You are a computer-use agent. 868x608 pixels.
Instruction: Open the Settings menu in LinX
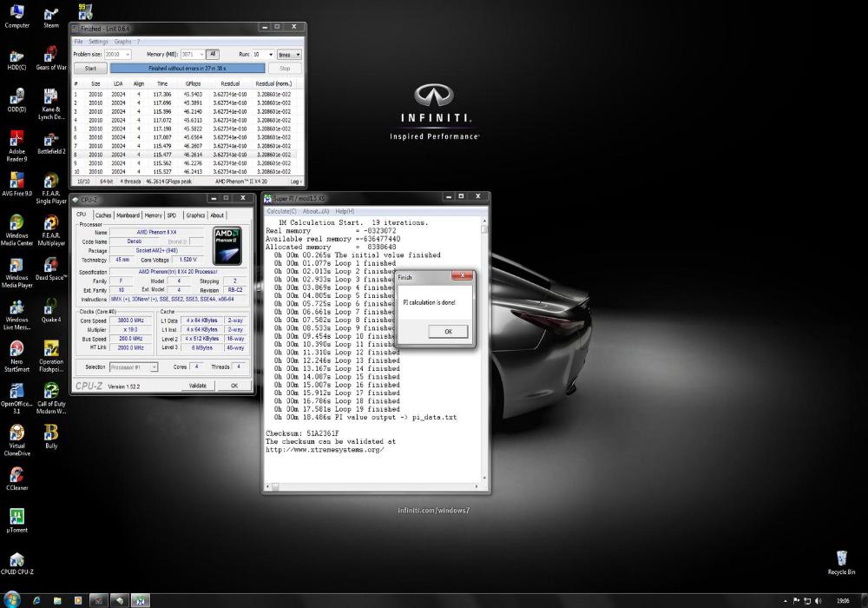point(98,42)
